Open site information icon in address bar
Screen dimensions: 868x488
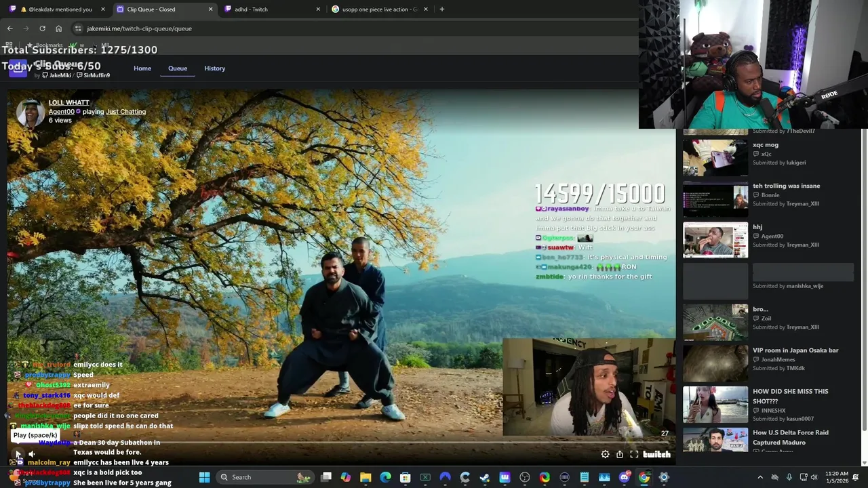[78, 28]
